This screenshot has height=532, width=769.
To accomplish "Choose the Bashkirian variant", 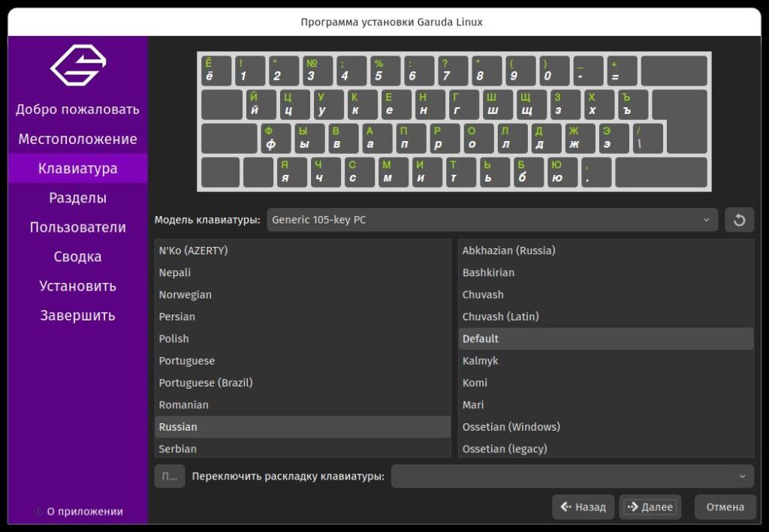I will click(606, 272).
